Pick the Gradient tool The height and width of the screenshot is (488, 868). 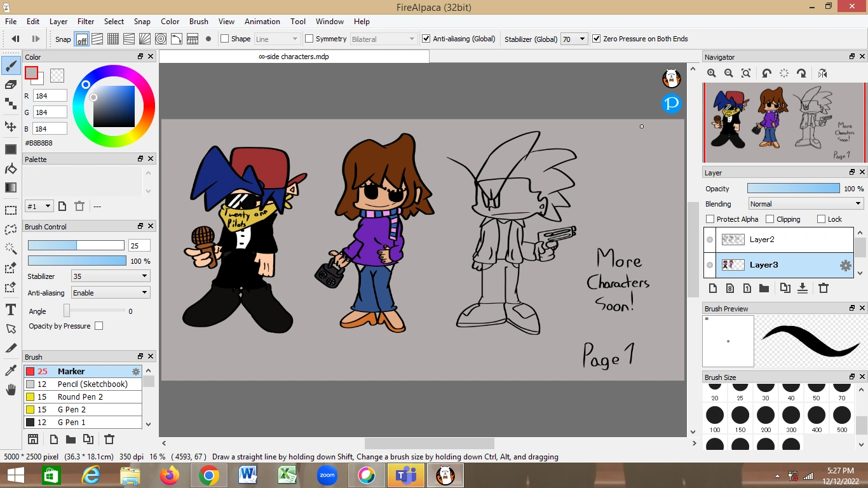[10, 187]
